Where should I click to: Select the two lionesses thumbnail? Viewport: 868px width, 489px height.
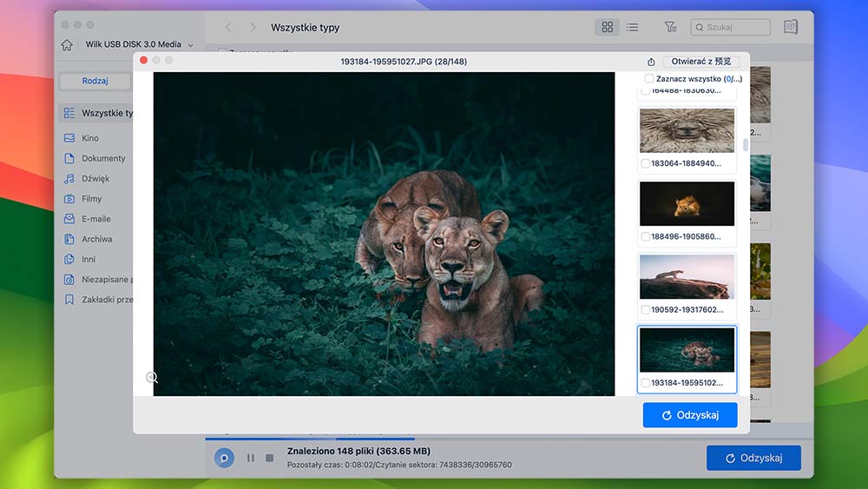click(x=687, y=349)
